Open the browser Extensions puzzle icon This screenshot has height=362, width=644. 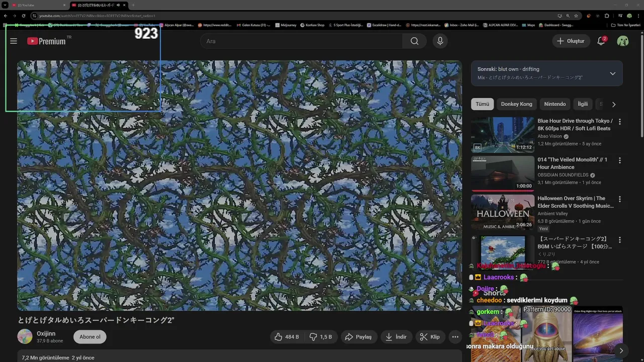[x=607, y=16]
